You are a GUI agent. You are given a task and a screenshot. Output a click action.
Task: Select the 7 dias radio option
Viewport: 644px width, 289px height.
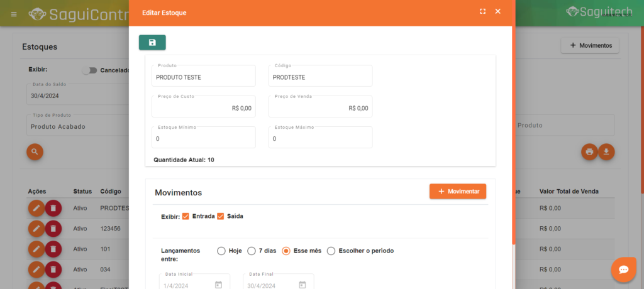252,251
